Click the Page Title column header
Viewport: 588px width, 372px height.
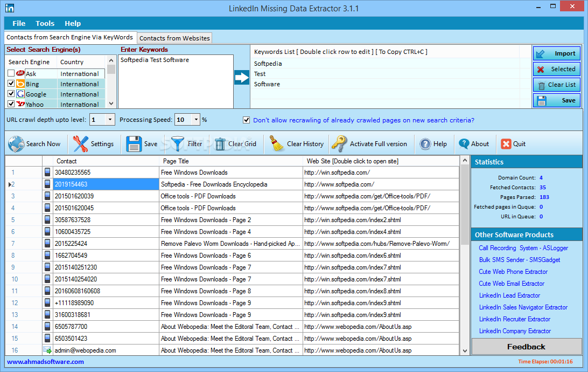[x=231, y=161]
